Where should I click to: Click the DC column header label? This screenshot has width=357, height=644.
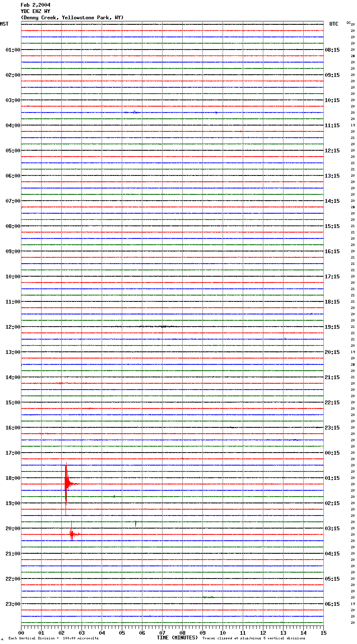tap(349, 23)
